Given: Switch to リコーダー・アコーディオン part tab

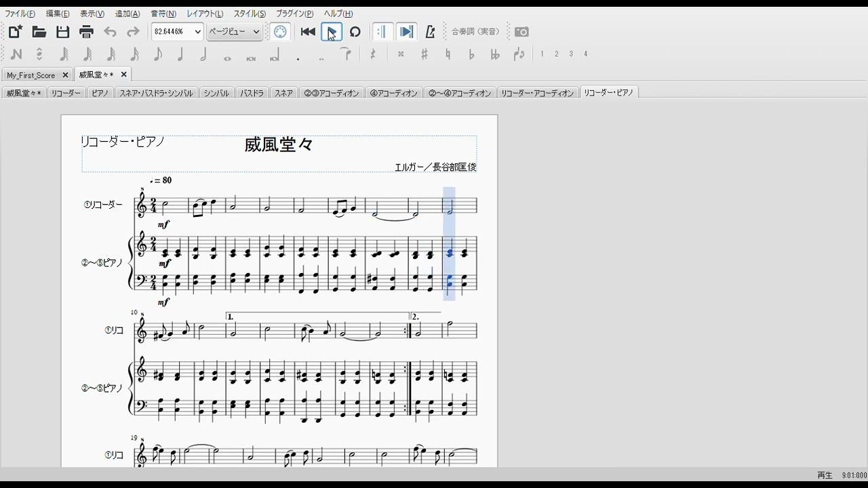Looking at the screenshot, I should 538,93.
